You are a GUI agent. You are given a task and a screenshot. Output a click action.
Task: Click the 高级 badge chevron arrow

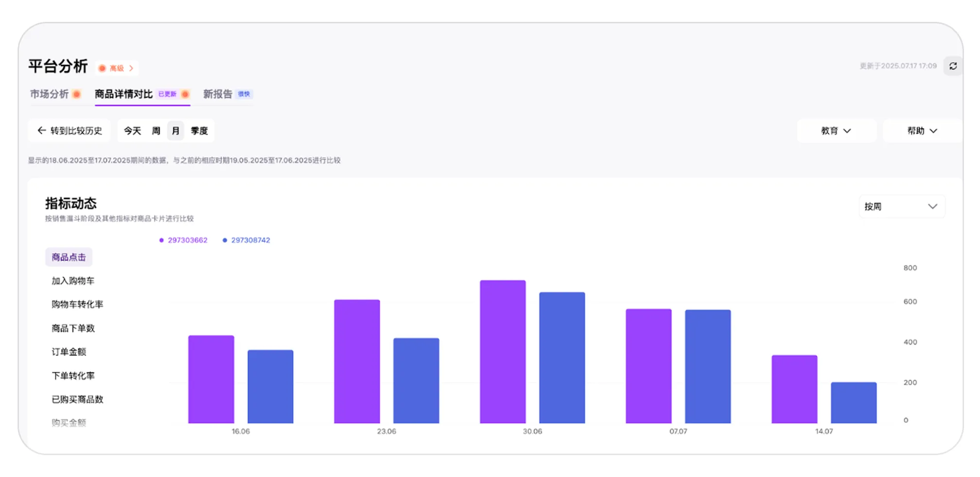pyautogui.click(x=131, y=68)
